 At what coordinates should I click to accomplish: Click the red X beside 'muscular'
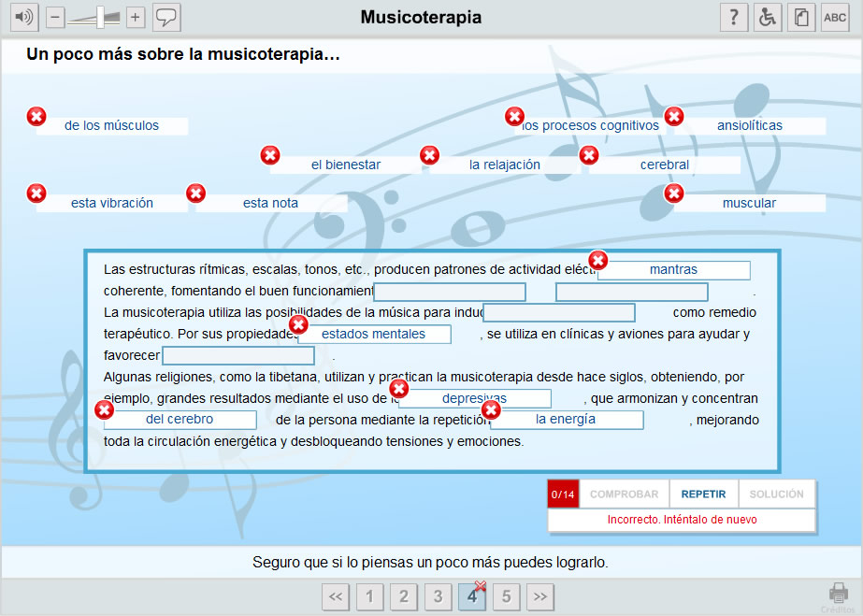(674, 193)
